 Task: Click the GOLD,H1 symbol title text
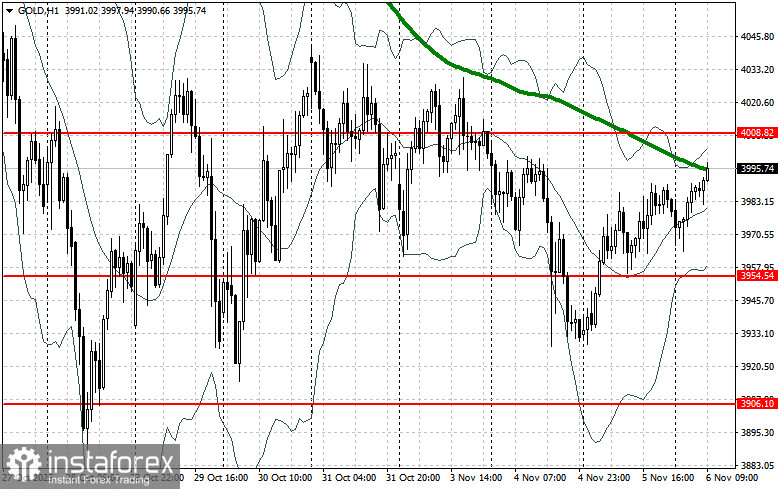[38, 10]
